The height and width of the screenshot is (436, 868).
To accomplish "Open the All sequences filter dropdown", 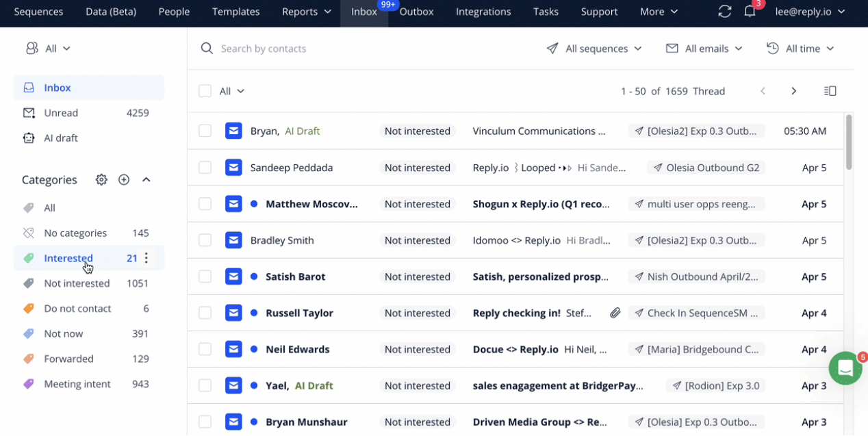I will pos(594,49).
